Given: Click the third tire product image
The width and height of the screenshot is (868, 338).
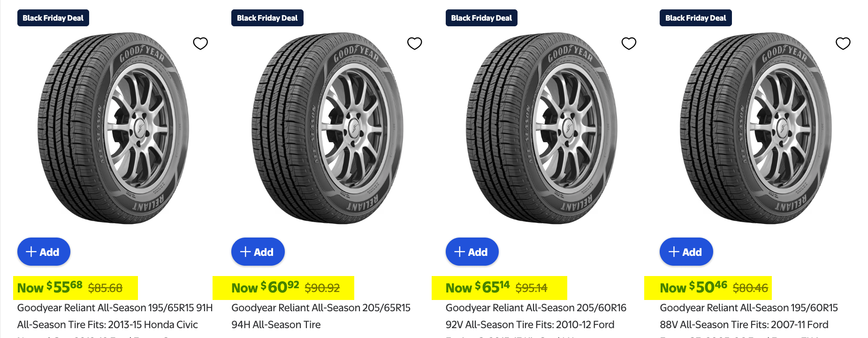Looking at the screenshot, I should click(542, 128).
